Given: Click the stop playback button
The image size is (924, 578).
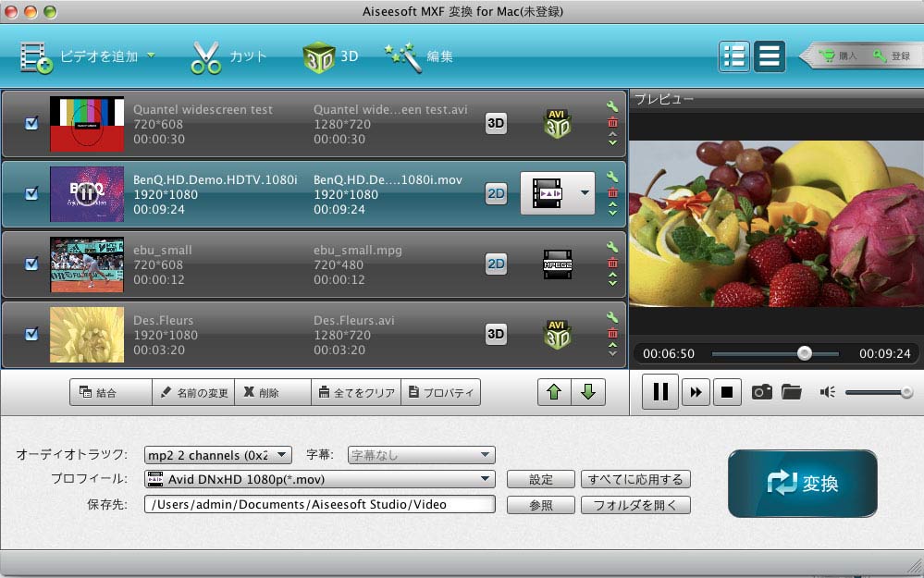Looking at the screenshot, I should coord(726,392).
